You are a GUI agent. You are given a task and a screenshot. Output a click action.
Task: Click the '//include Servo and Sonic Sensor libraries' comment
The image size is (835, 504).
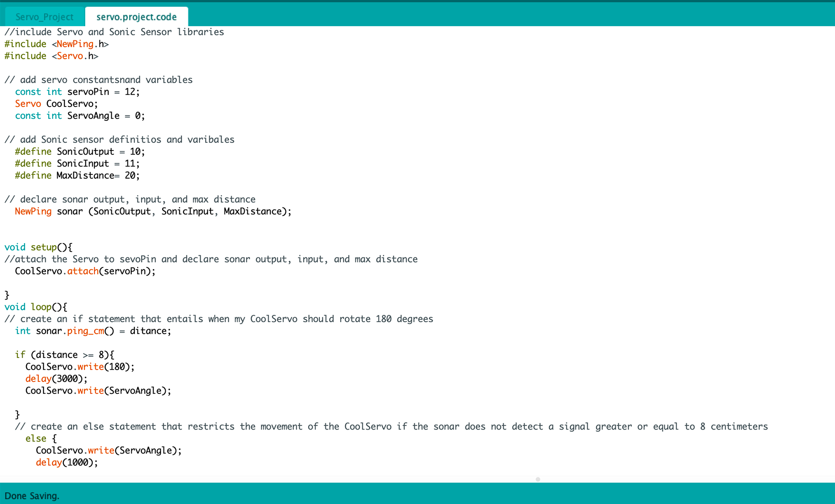[x=114, y=32]
